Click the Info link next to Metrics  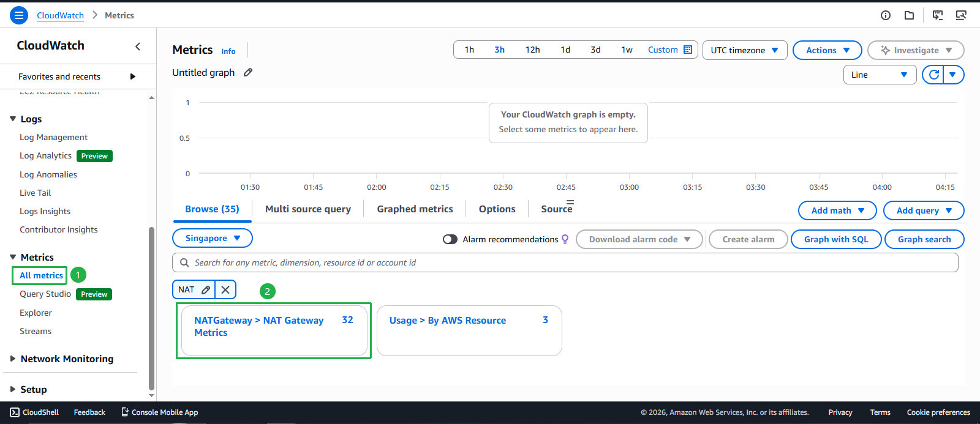(x=228, y=51)
